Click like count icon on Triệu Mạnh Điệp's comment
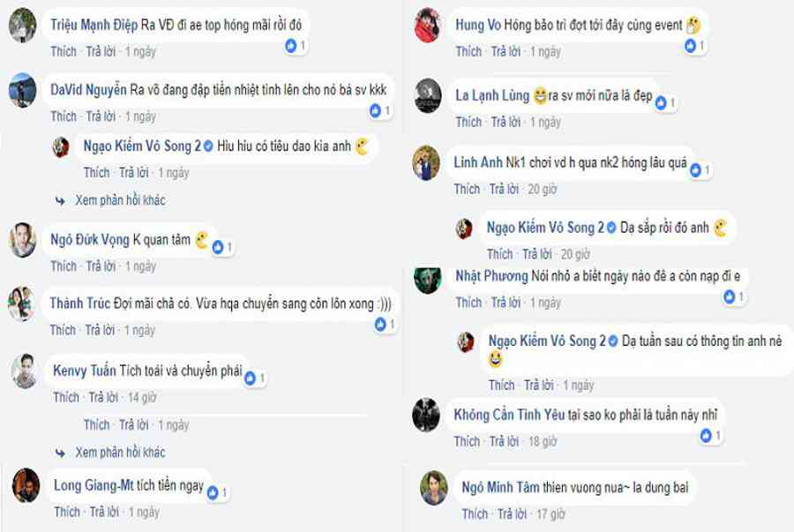This screenshot has width=794, height=532. pyautogui.click(x=290, y=46)
